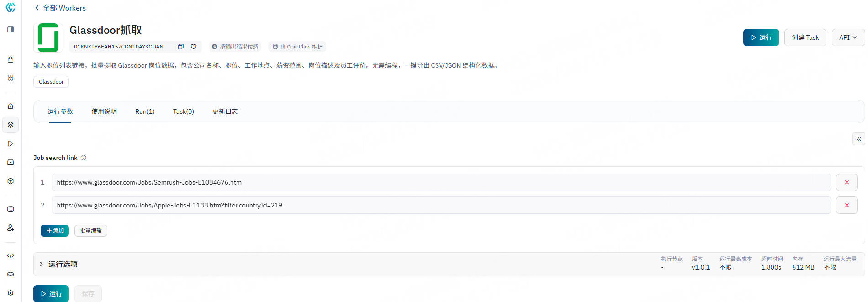Remove the Semrush job link row
868x302 pixels.
tap(847, 182)
